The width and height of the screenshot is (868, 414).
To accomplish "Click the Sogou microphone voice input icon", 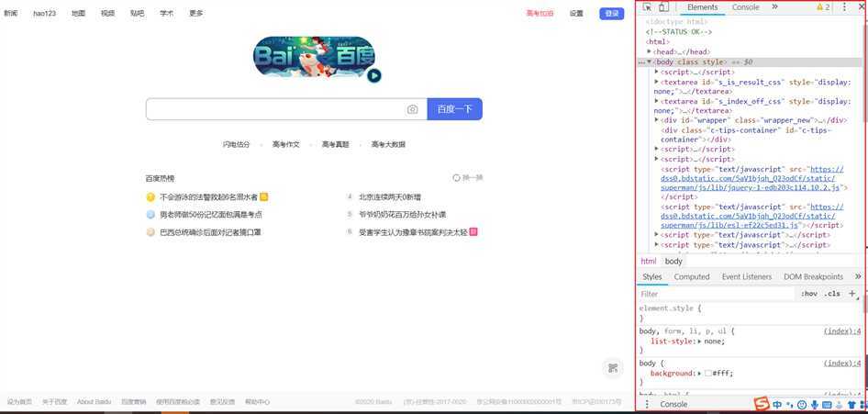I will click(x=814, y=405).
